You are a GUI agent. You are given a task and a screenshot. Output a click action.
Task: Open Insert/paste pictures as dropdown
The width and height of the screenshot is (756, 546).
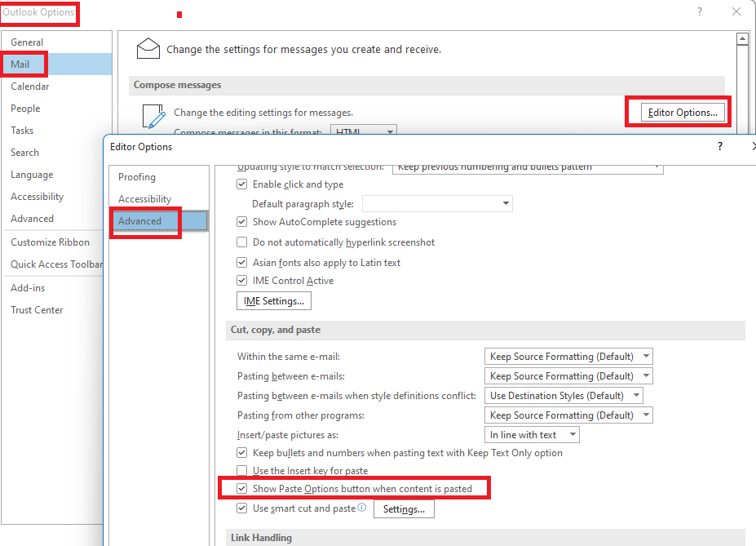(532, 434)
